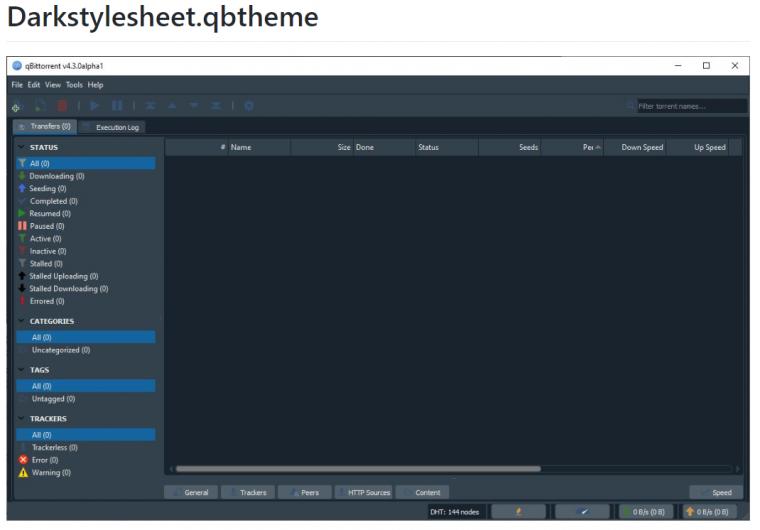Select the Transfers (0) tab
The image size is (760, 530).
[45, 127]
